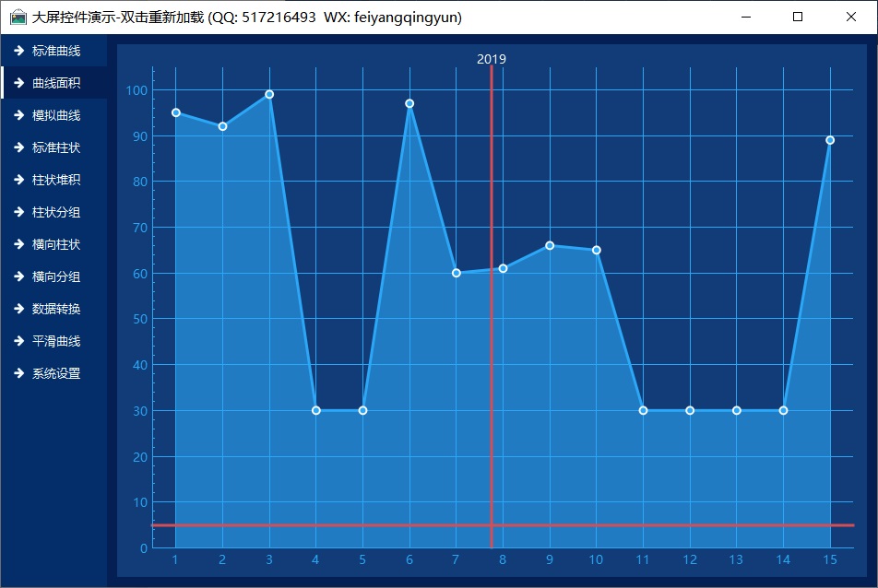The image size is (878, 588).
Task: Select the data point at x=9 with value 66
Action: point(550,245)
